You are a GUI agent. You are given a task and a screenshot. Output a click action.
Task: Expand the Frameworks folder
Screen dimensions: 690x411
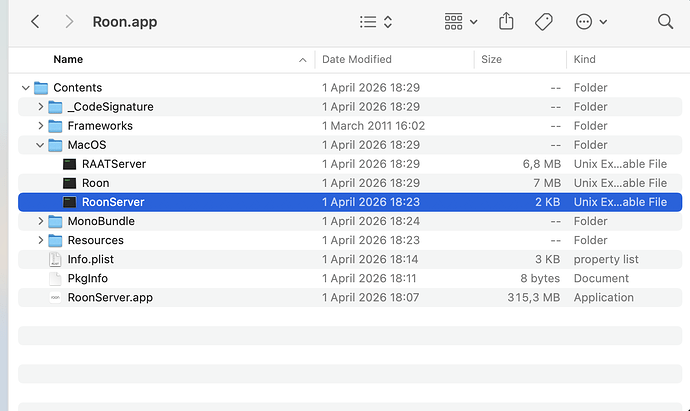40,126
